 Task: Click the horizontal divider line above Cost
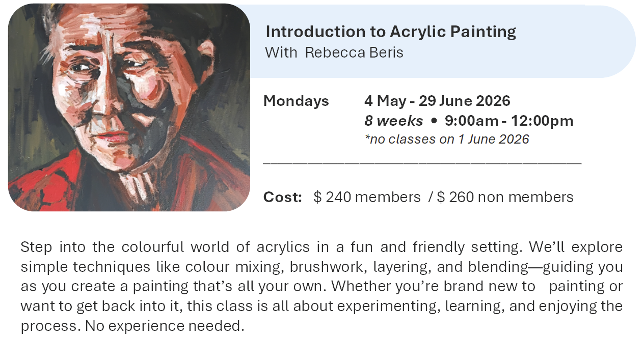(422, 163)
